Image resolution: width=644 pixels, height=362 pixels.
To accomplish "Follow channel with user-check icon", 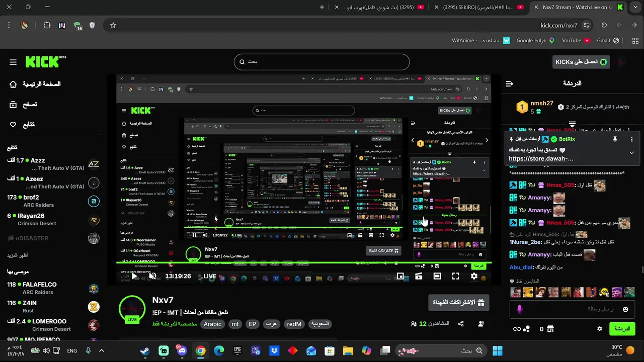I will pyautogui.click(x=481, y=324).
